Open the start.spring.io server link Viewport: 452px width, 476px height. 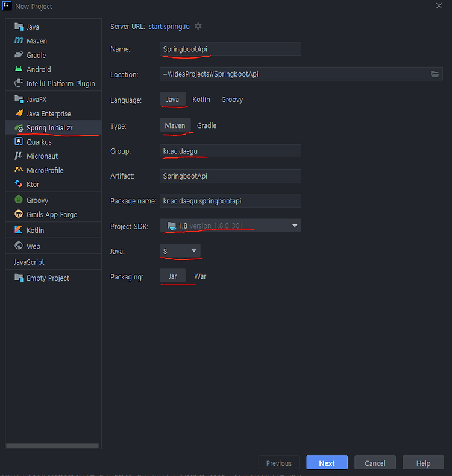(x=169, y=27)
